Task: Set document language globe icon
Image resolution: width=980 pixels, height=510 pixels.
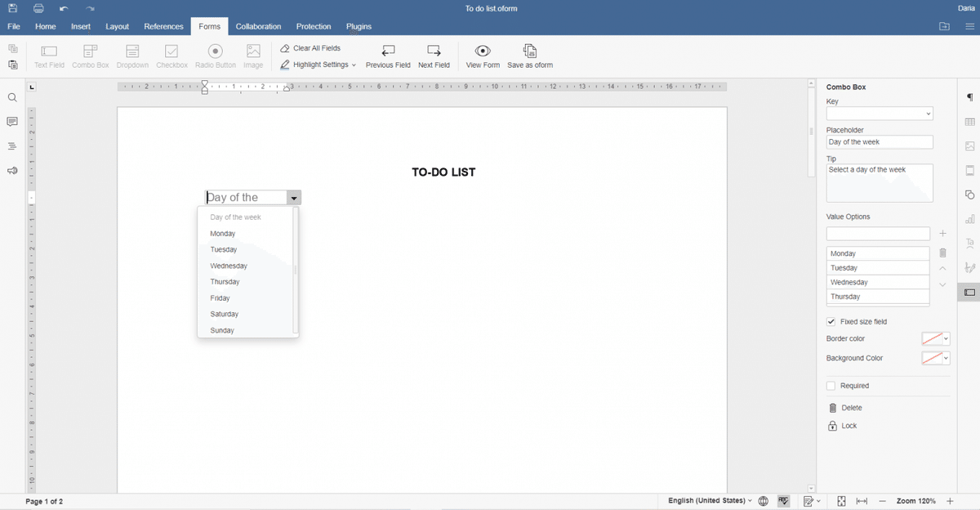Action: 763,501
